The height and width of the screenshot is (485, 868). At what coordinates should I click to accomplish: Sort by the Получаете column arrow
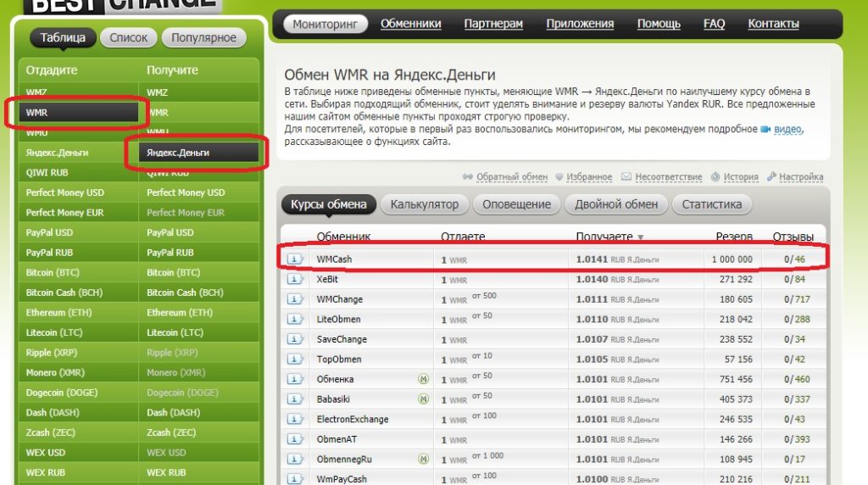(x=641, y=237)
